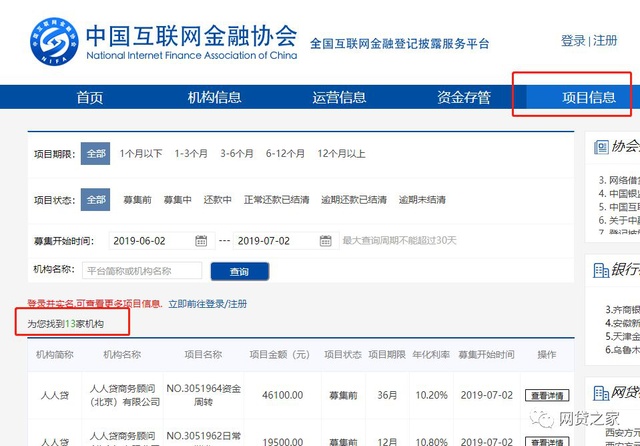Click amount 46100.00 cell
Screen dimensions: 640x446
pos(282,395)
